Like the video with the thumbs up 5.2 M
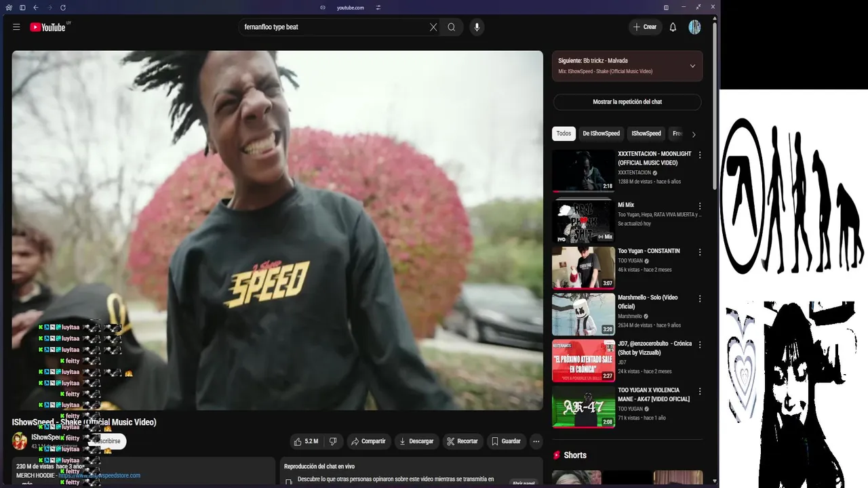 306,441
